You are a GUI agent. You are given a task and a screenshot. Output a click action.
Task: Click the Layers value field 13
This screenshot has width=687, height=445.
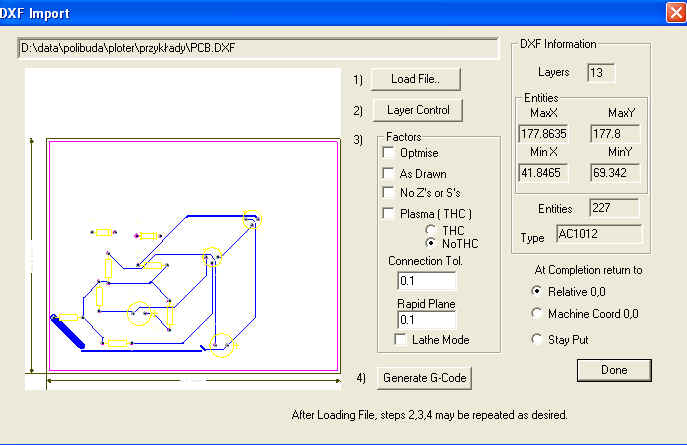point(601,72)
